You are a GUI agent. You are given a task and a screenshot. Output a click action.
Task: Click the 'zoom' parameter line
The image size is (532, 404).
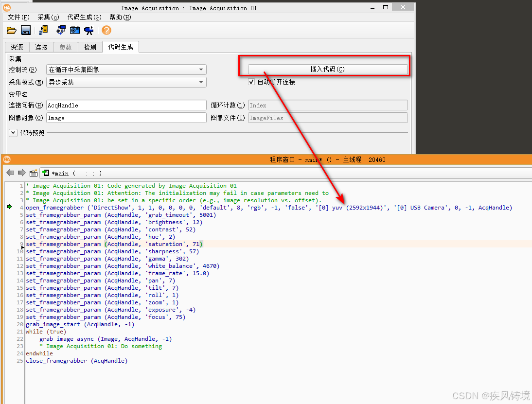[102, 302]
